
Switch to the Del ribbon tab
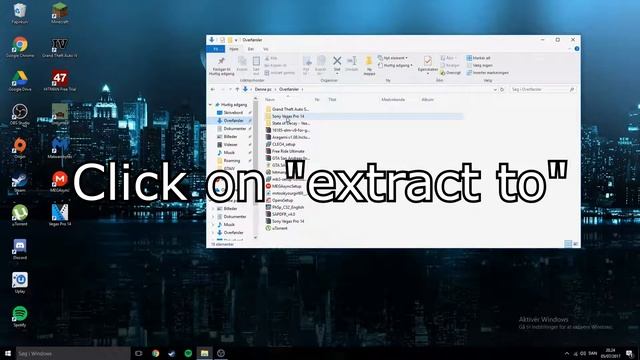(x=251, y=49)
